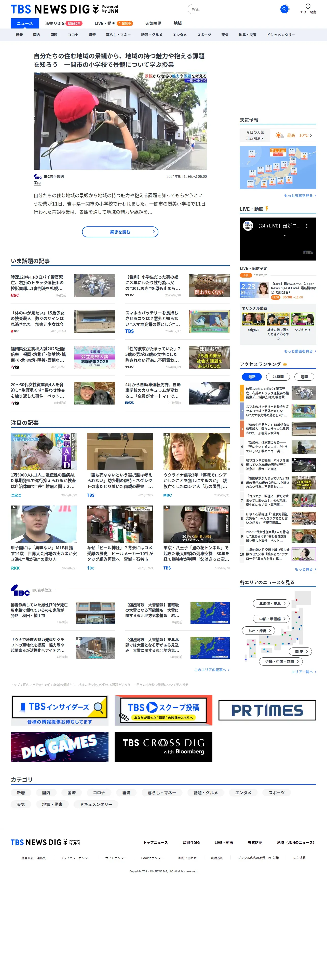
Task: Click the crown icon beside アクセスランキング
Action: point(285,364)
